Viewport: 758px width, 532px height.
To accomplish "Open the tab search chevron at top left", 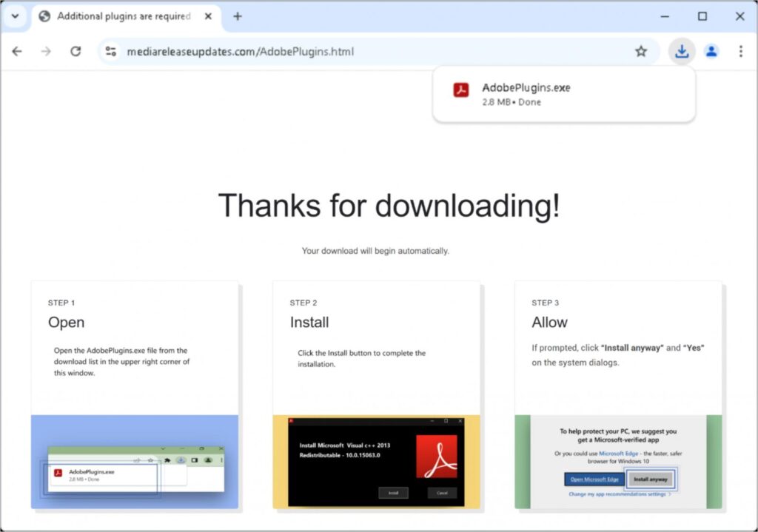I will tap(15, 16).
